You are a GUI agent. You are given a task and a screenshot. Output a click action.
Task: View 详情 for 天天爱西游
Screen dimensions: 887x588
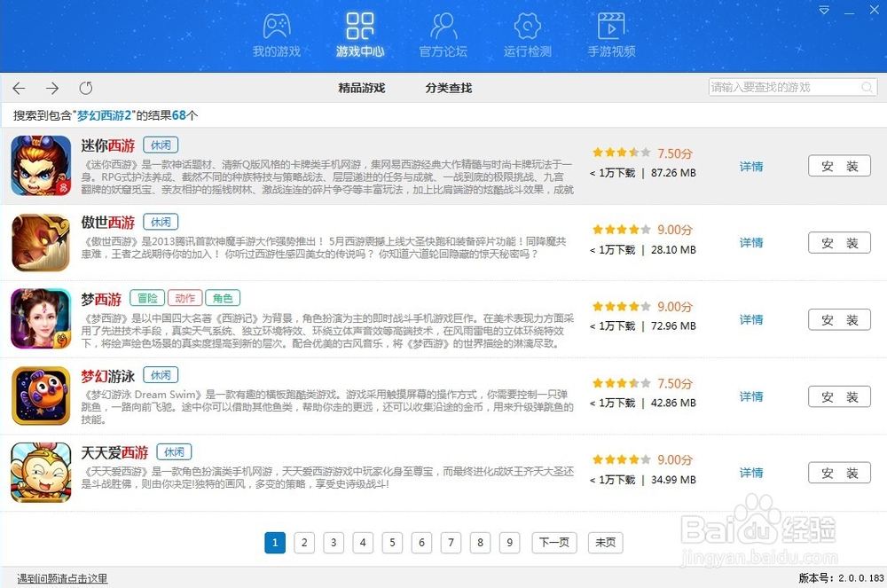point(751,473)
